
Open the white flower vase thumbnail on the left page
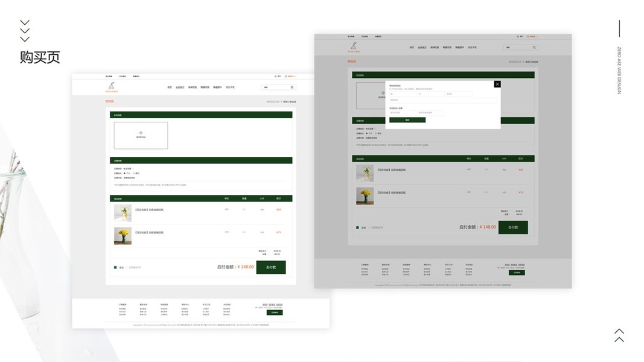123,213
